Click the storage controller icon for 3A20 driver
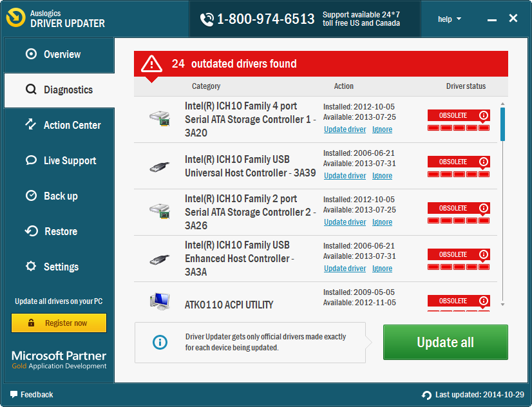Screen dimensions: 532x407 click(160, 118)
